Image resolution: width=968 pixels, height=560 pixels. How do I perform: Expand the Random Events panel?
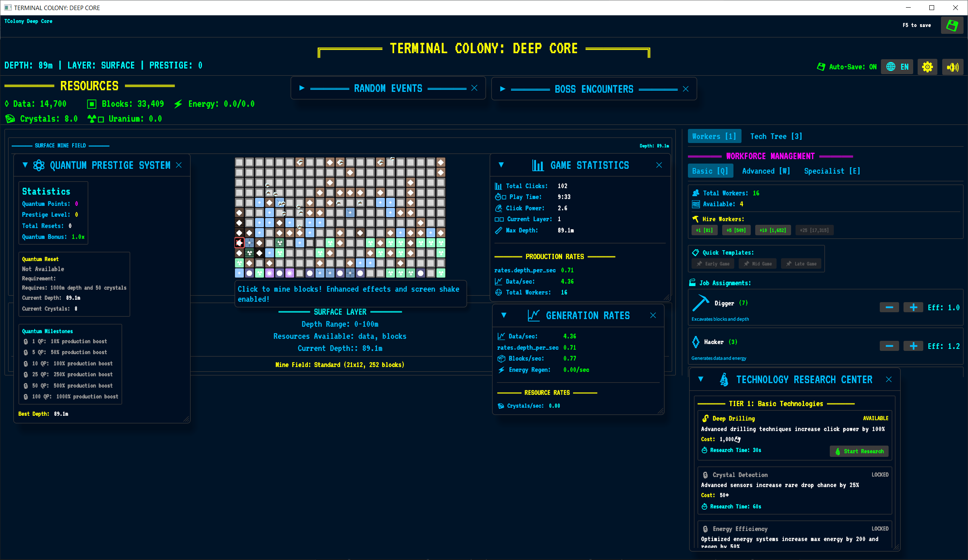pyautogui.click(x=302, y=88)
